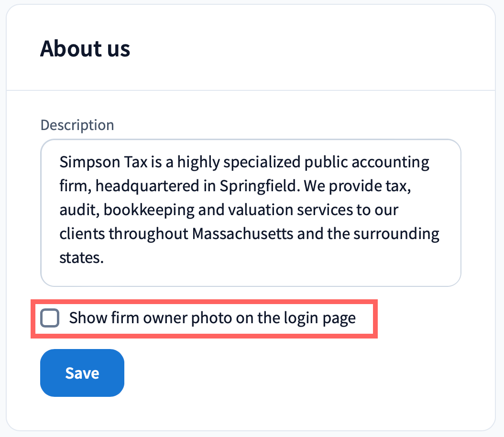Image resolution: width=504 pixels, height=437 pixels.
Task: Click the word "headquartered" in the description
Action: click(147, 186)
